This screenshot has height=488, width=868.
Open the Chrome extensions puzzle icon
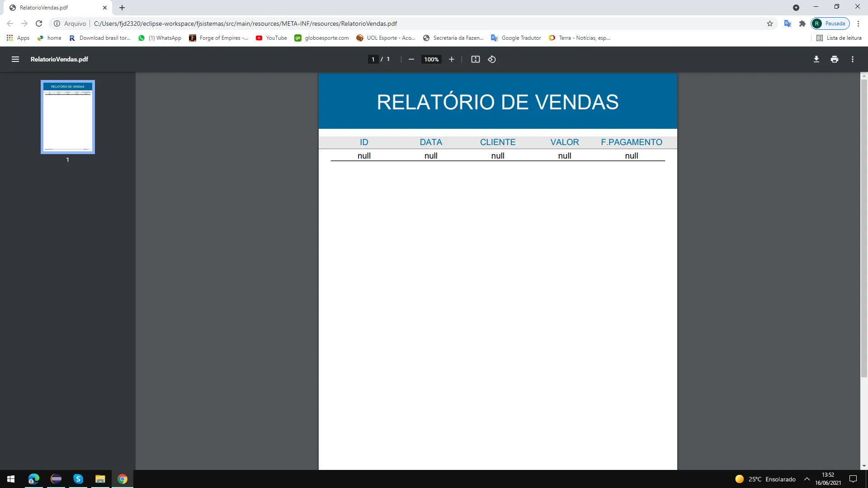pyautogui.click(x=802, y=23)
